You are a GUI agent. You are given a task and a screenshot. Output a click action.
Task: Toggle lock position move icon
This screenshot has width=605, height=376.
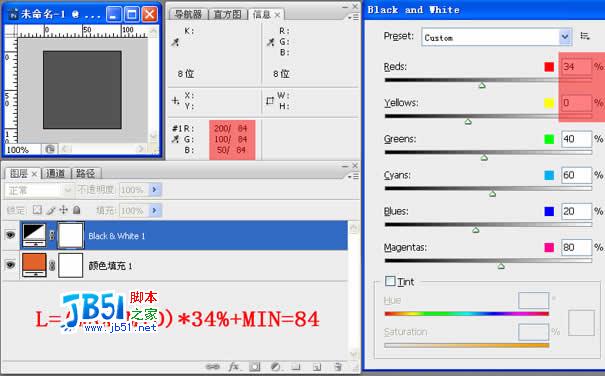(63, 210)
